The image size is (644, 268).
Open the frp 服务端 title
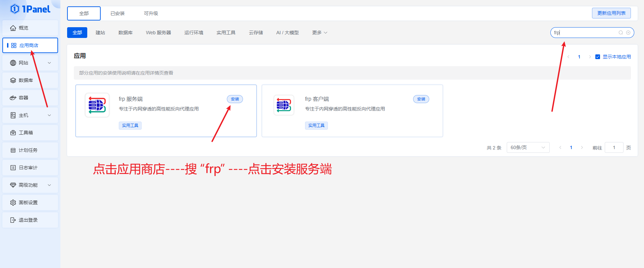[x=131, y=99]
